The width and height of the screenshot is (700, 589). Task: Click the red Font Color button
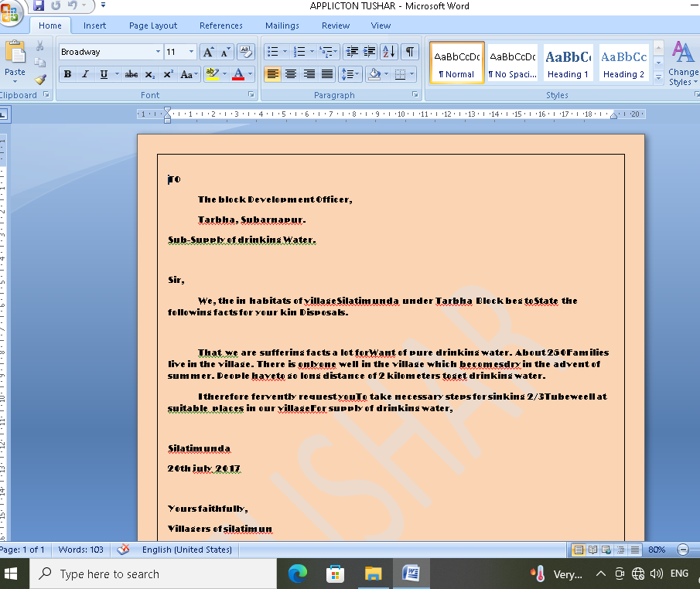click(237, 74)
